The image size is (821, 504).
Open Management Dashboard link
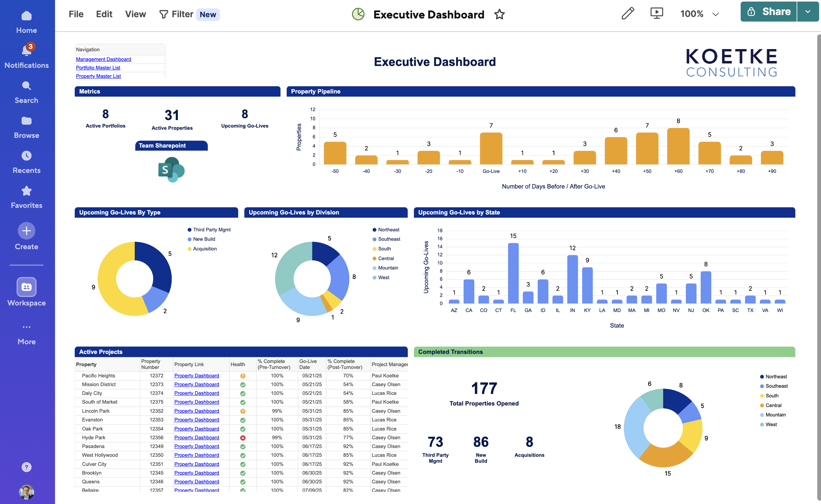pyautogui.click(x=103, y=59)
